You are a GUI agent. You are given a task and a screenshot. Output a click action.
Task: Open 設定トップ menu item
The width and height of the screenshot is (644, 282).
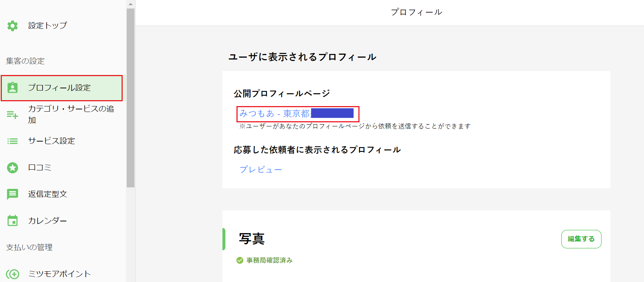click(48, 26)
